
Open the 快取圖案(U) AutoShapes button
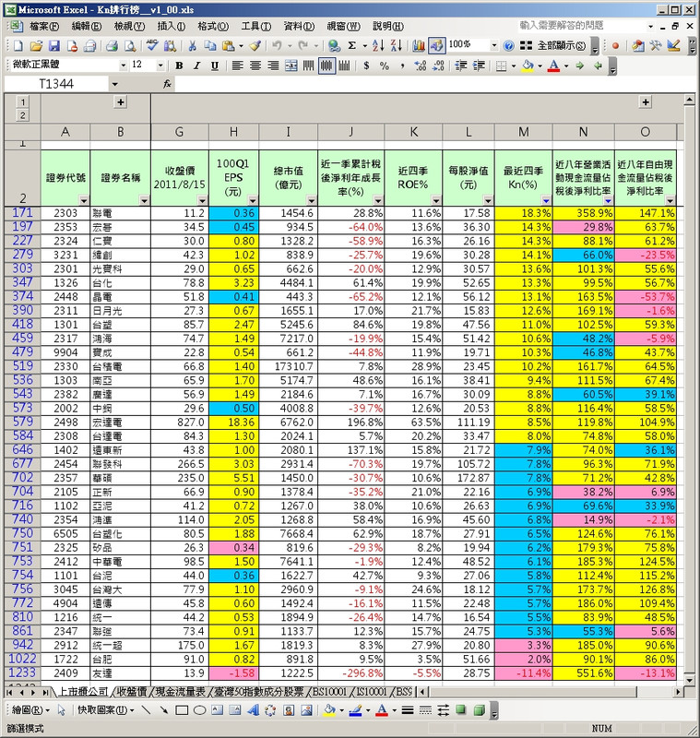pyautogui.click(x=106, y=710)
